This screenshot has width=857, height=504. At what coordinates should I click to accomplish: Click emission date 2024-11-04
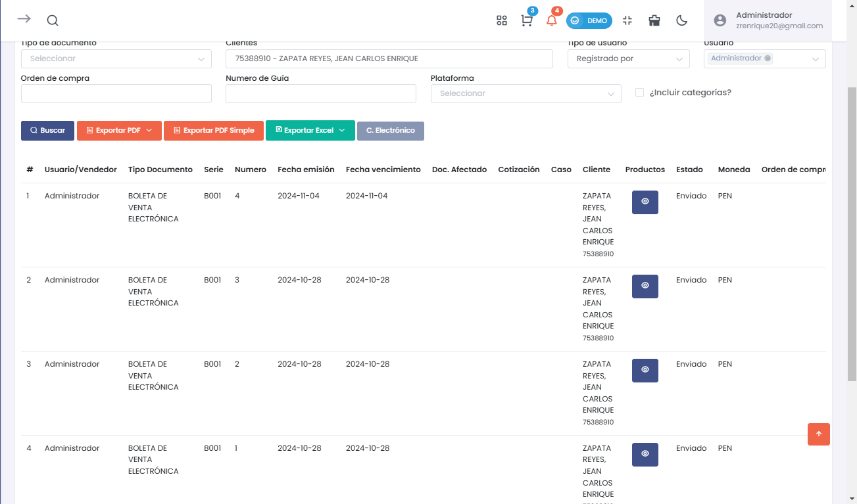pos(299,196)
